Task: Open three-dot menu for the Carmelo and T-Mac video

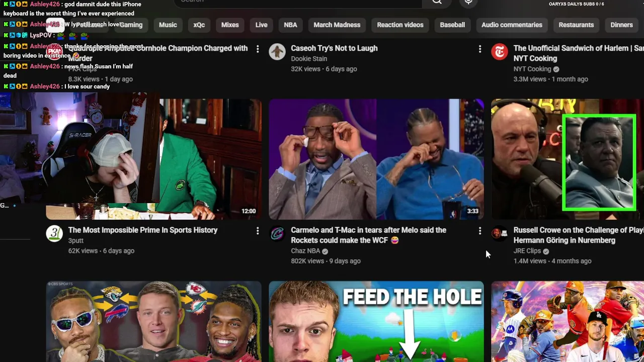Action: tap(480, 231)
